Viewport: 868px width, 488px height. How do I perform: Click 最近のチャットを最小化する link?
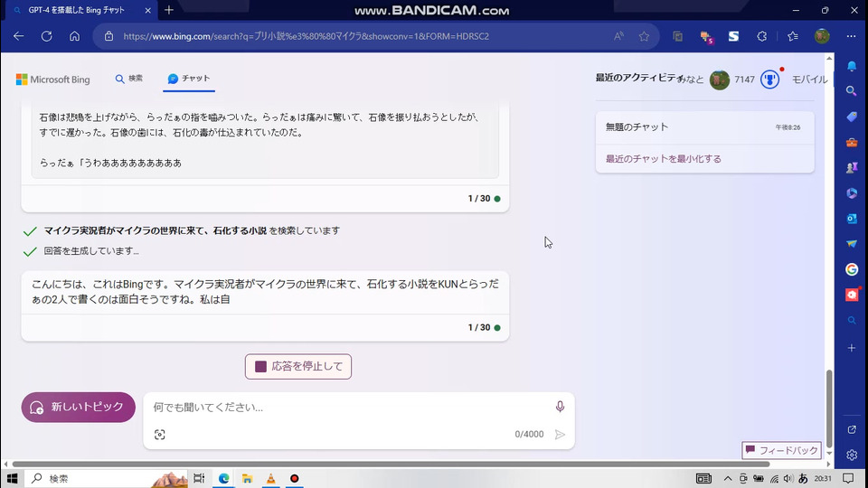(664, 159)
